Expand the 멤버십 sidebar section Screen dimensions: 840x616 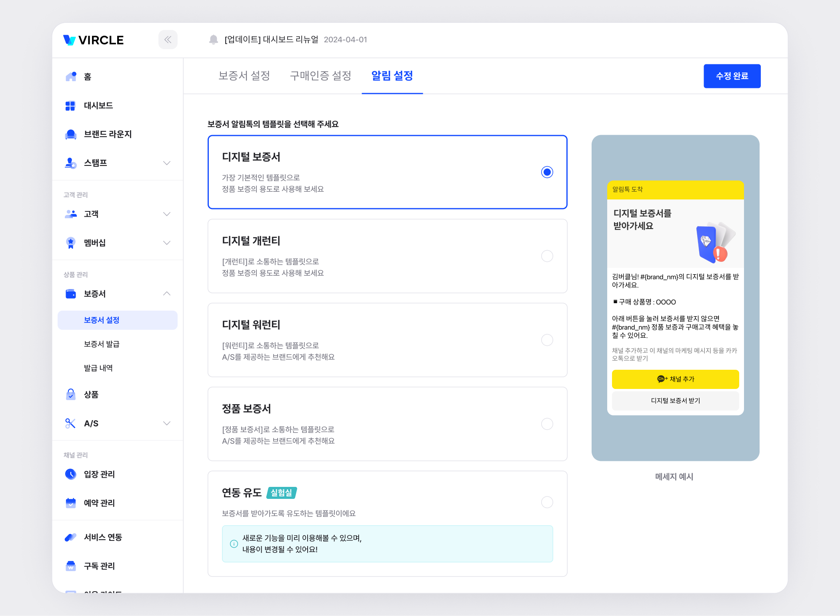coord(167,243)
